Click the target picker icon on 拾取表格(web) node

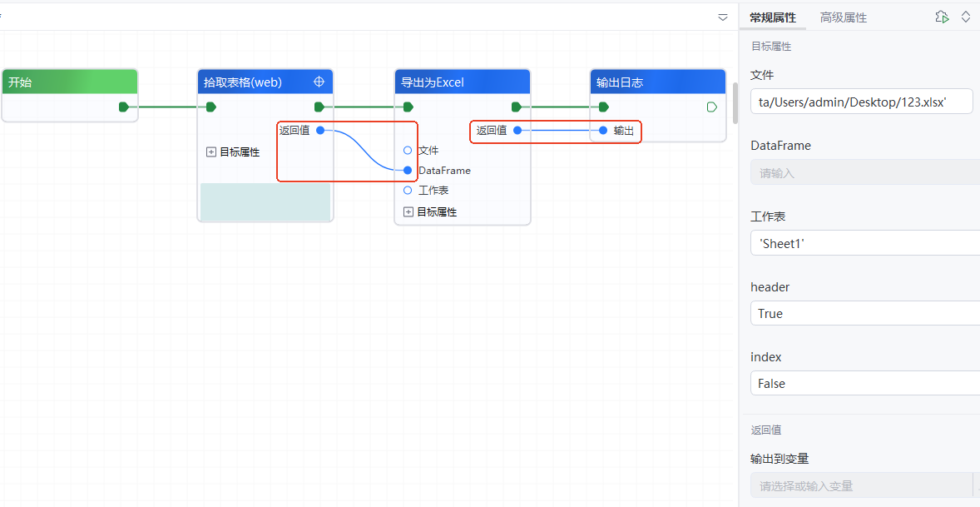(319, 82)
